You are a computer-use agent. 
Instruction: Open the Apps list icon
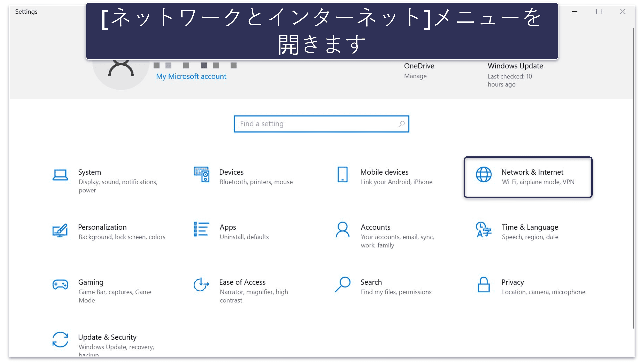201,229
